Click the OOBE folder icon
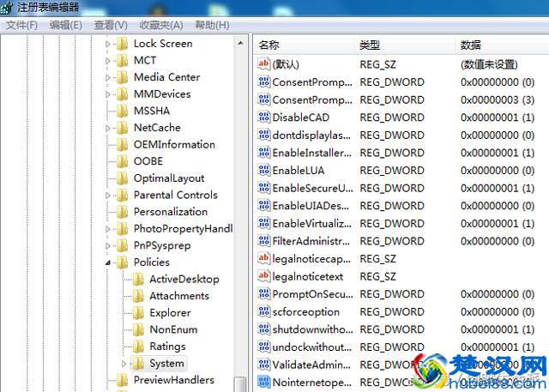The height and width of the screenshot is (392, 549). [x=122, y=161]
